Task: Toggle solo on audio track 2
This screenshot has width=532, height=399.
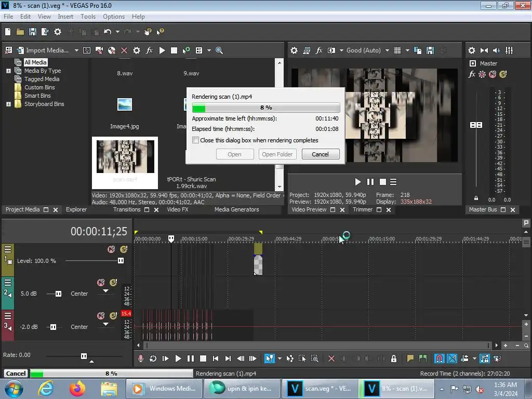Action: click(x=113, y=283)
